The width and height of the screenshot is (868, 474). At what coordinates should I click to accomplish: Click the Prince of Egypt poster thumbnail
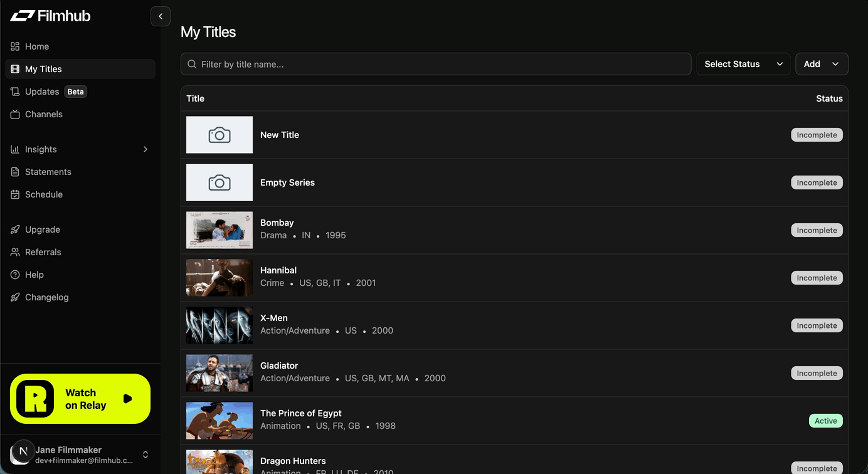[219, 420]
